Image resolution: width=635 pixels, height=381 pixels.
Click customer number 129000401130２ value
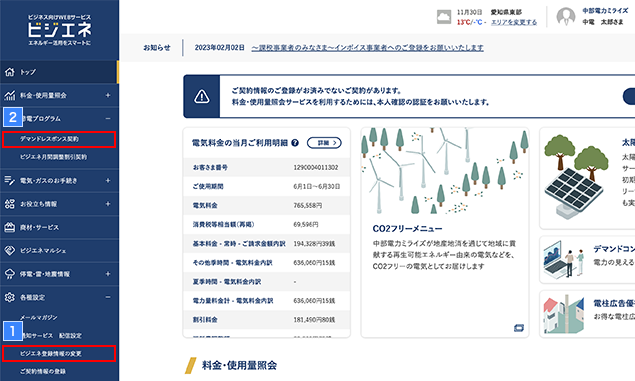(316, 167)
